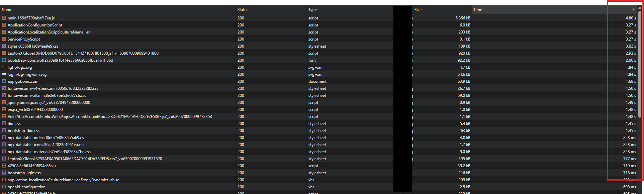Image resolution: width=644 pixels, height=194 pixels.
Task: Sort requests by Size column header
Action: [442, 10]
